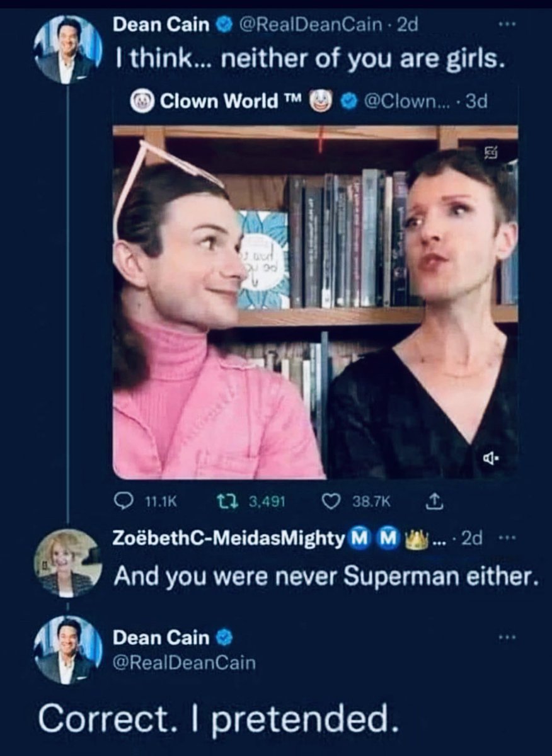Like the tweet with the 38.7K heart

[331, 501]
